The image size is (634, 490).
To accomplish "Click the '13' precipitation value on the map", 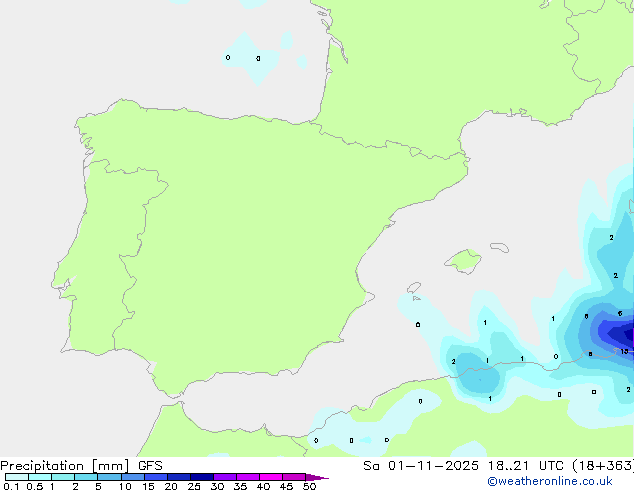I will (625, 351).
